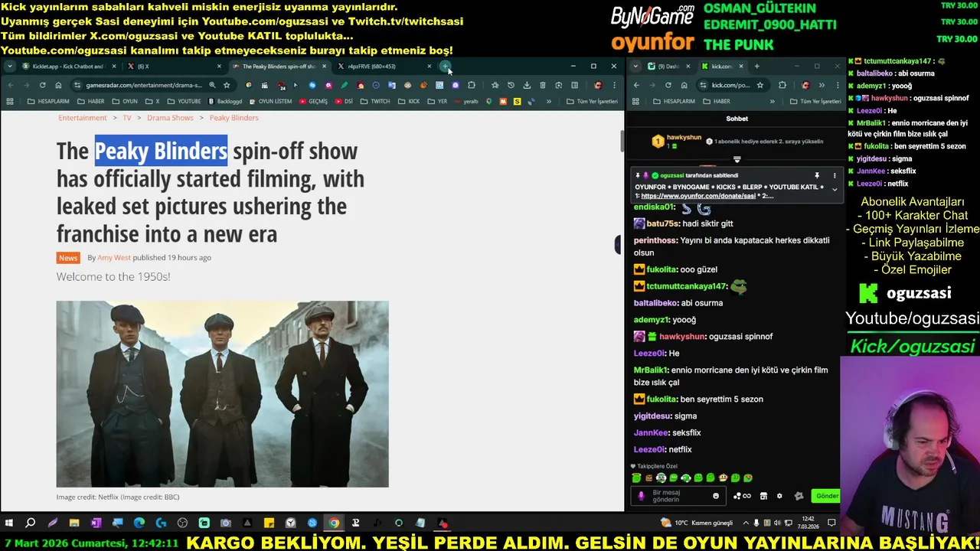Click hawkyshun's name in the chat leaderboard
980x551 pixels.
click(684, 138)
